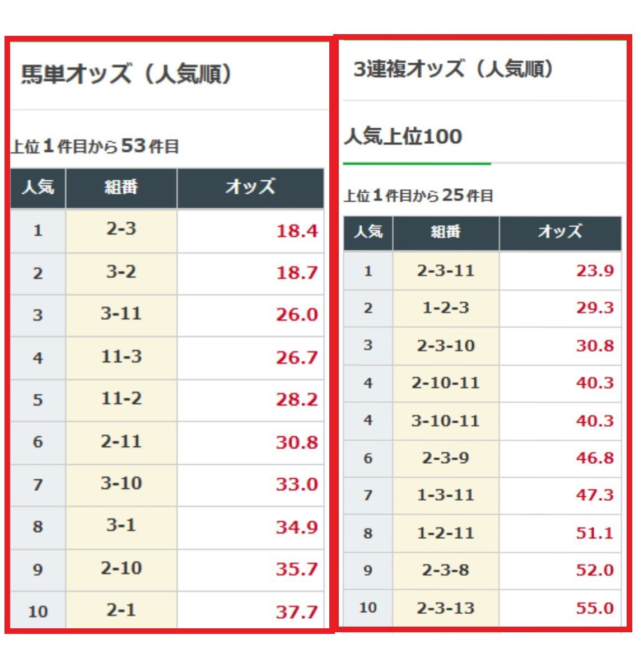Select the 3-10 combination in 馬単 table

121,483
